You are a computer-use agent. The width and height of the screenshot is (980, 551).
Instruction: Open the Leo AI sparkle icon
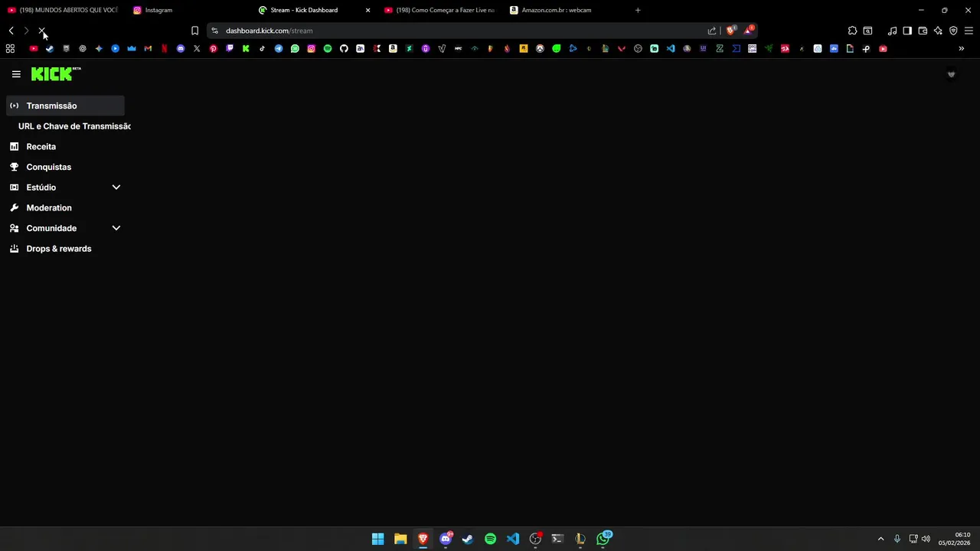click(x=938, y=31)
